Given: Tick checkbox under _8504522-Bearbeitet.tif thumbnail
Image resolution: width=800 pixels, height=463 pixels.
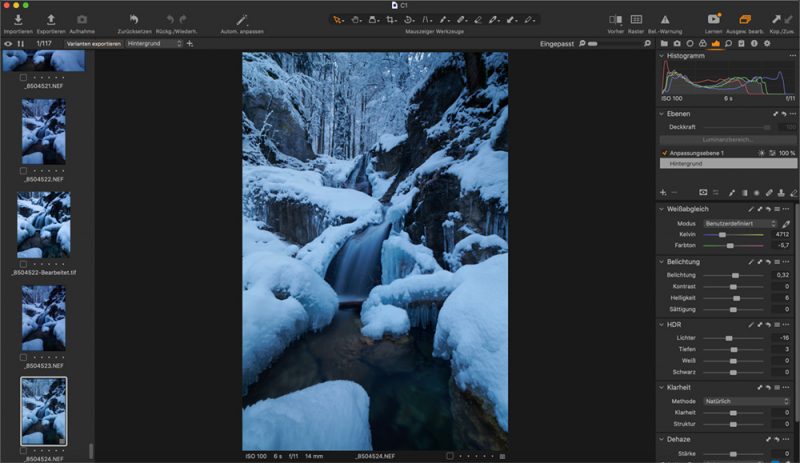Looking at the screenshot, I should (x=23, y=264).
